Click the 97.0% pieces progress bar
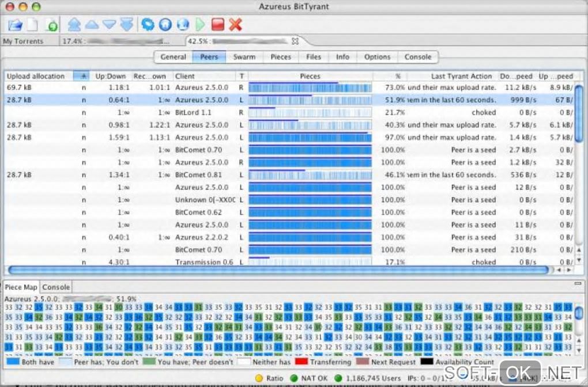 (x=310, y=138)
